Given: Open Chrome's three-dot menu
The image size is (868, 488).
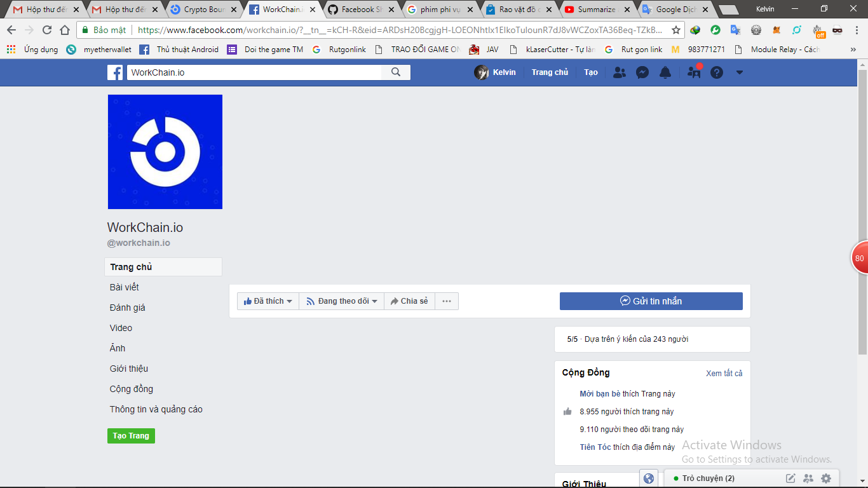Looking at the screenshot, I should pos(856,30).
